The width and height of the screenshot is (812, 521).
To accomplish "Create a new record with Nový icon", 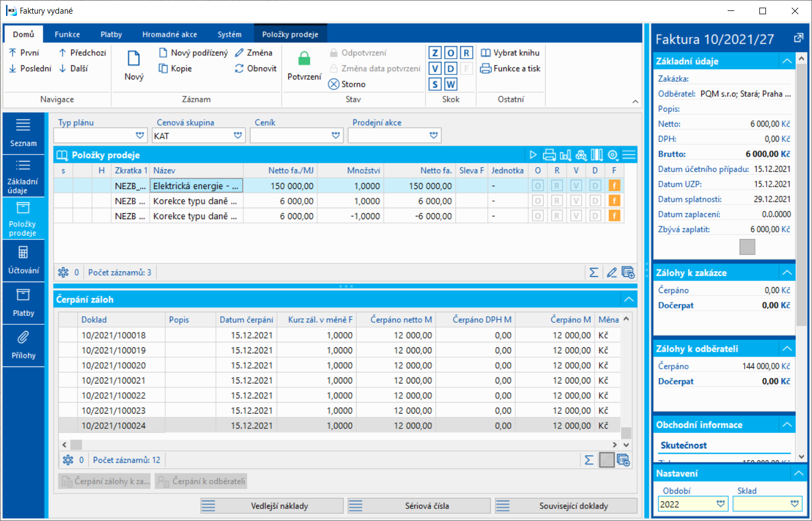I will [134, 58].
